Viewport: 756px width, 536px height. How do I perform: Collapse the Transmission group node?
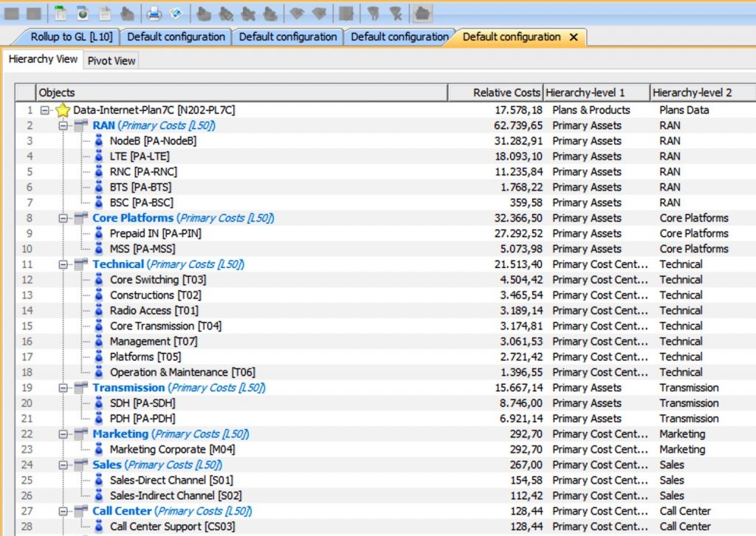pos(63,388)
